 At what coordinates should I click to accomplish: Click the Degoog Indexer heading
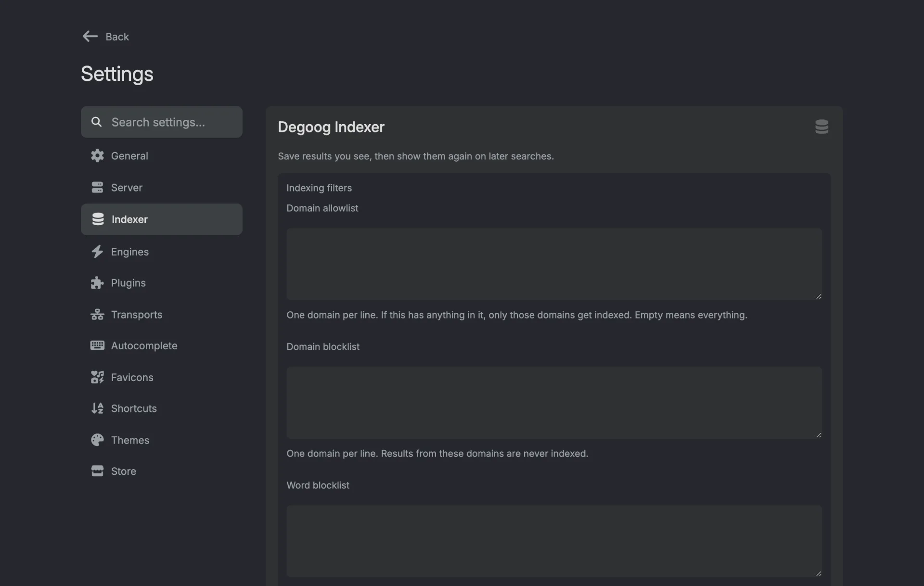[x=331, y=127]
